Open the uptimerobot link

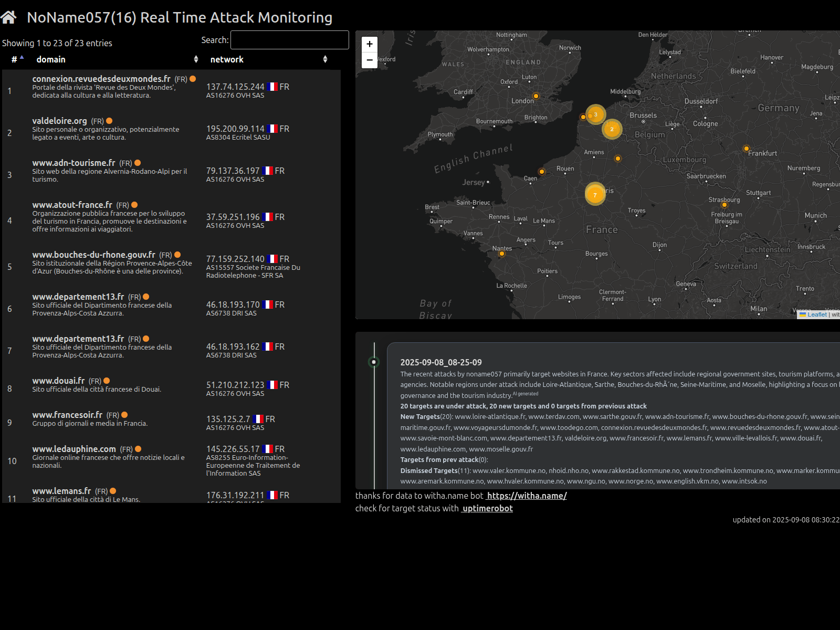pos(487,508)
